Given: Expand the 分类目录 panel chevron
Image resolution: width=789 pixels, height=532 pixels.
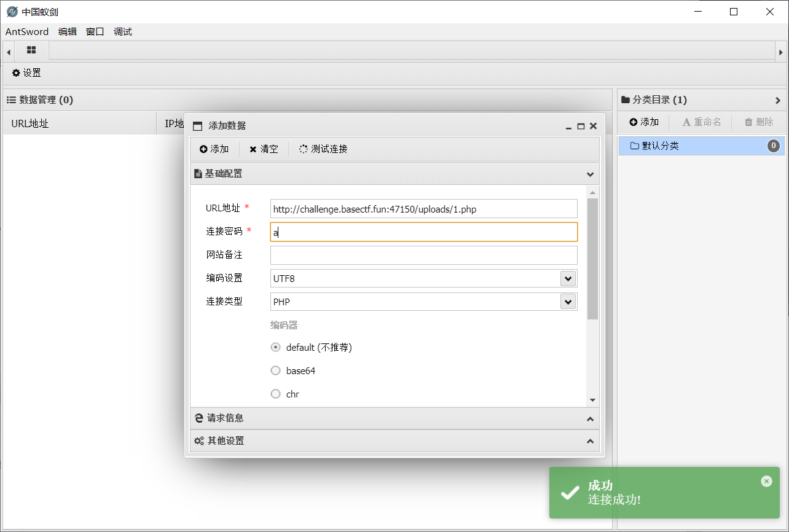Looking at the screenshot, I should pos(778,100).
